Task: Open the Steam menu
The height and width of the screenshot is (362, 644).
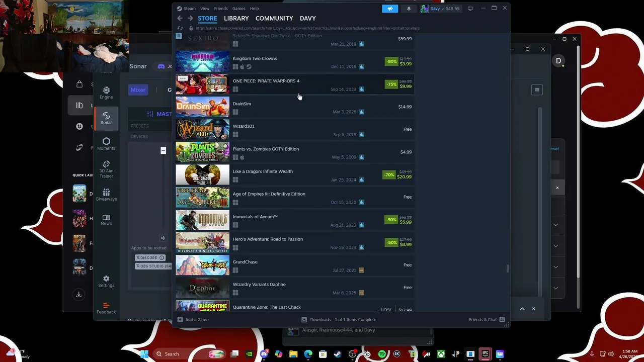Action: tap(190, 9)
